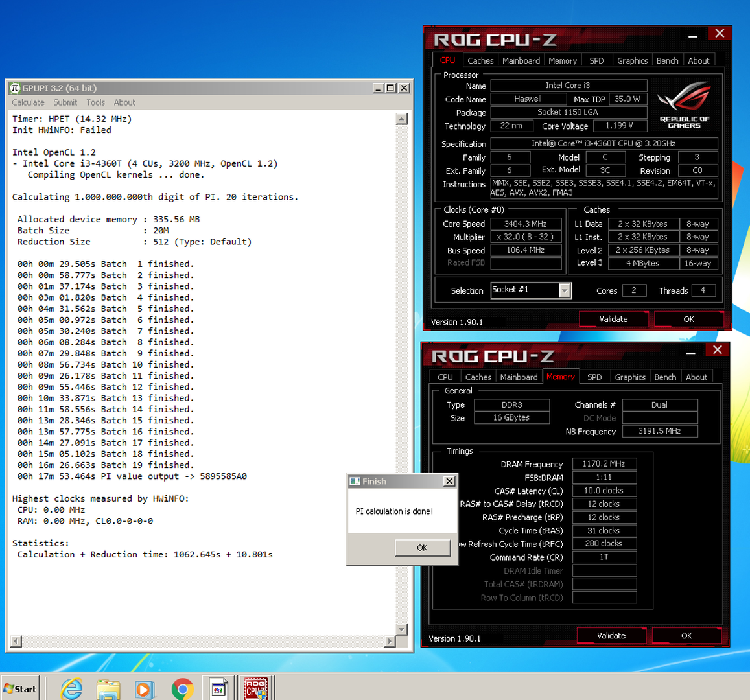This screenshot has height=700, width=750.
Task: Click OK in lower CPU-Z window
Action: click(686, 635)
